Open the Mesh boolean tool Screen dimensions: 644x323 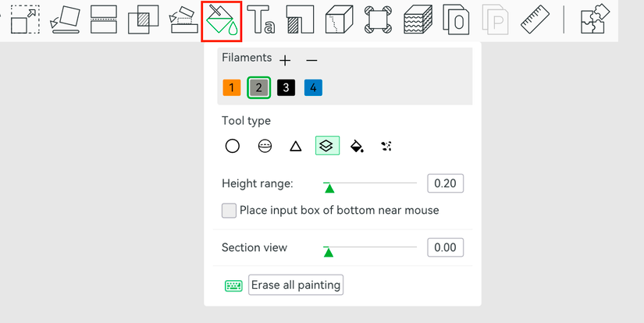coord(143,20)
